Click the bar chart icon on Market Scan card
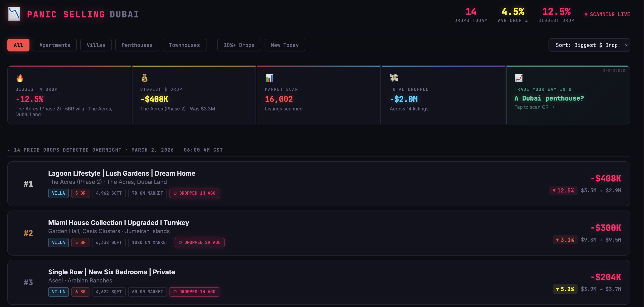 coord(269,78)
